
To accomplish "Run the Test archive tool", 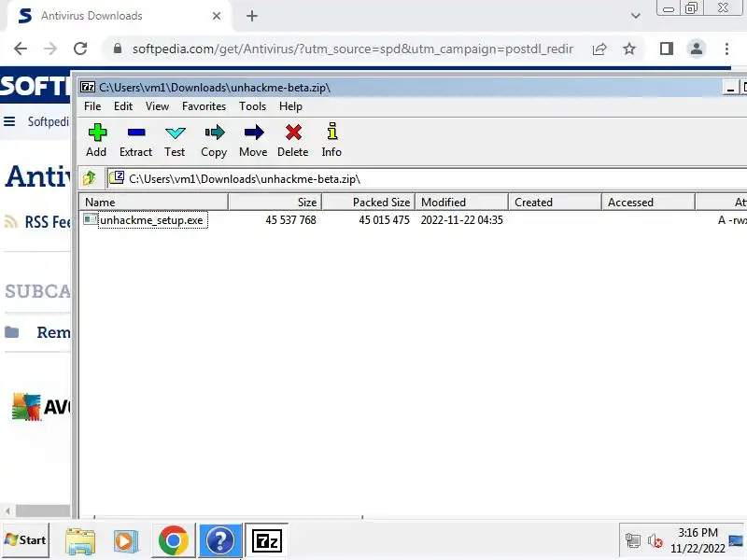I will click(175, 133).
